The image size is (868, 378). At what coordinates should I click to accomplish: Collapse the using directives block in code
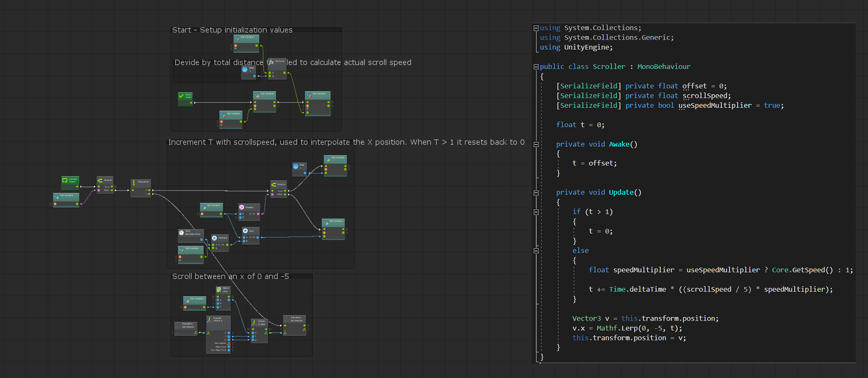coord(536,28)
